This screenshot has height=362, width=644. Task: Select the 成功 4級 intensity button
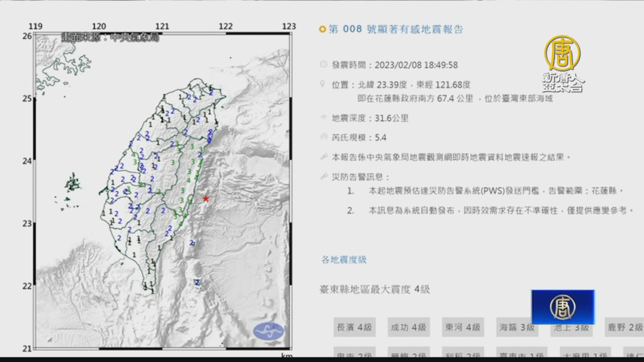409,327
